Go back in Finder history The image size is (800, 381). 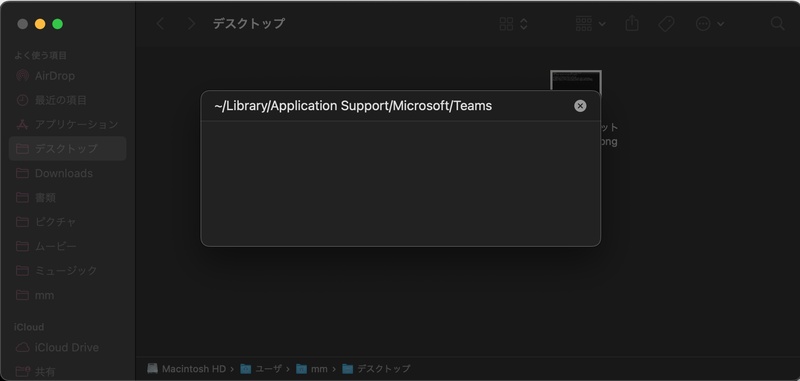tap(160, 23)
